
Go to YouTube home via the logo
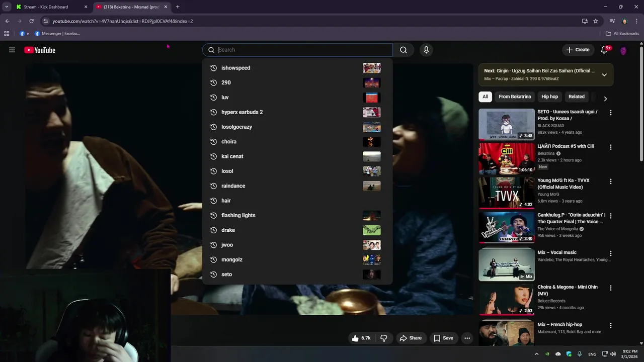tap(40, 50)
